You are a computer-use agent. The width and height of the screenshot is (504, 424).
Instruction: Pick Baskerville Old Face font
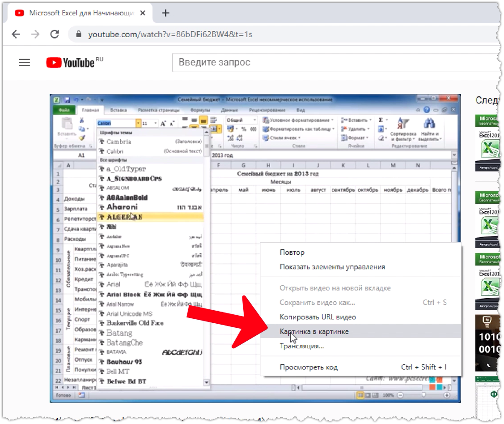pyautogui.click(x=150, y=323)
